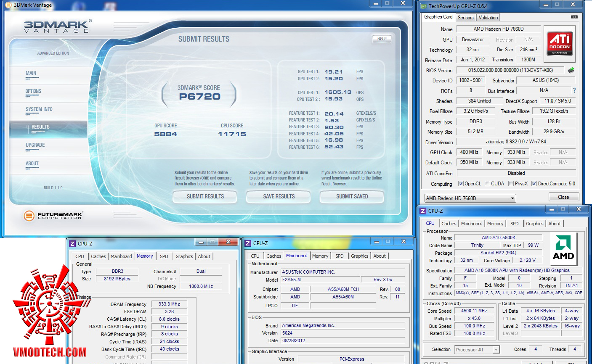Open the UPGRADE section in 3DMark sidebar
Image resolution: width=592 pixels, height=364 pixels.
[x=35, y=145]
